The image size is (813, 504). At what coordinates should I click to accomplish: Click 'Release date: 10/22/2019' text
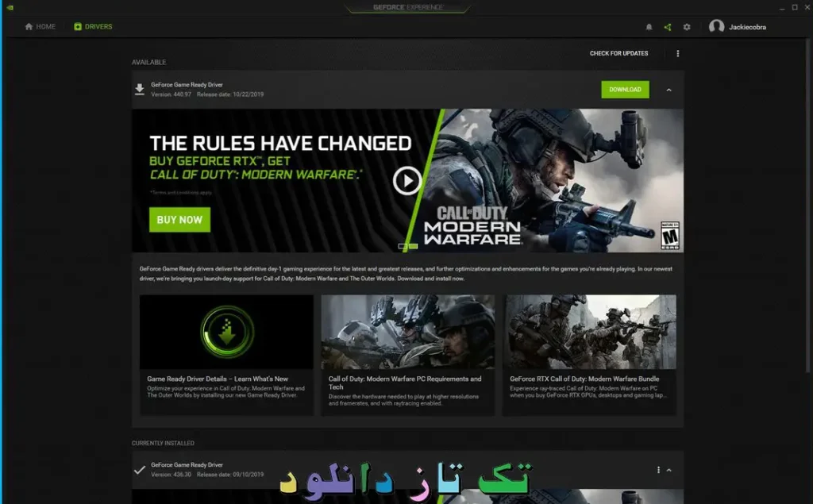click(230, 94)
